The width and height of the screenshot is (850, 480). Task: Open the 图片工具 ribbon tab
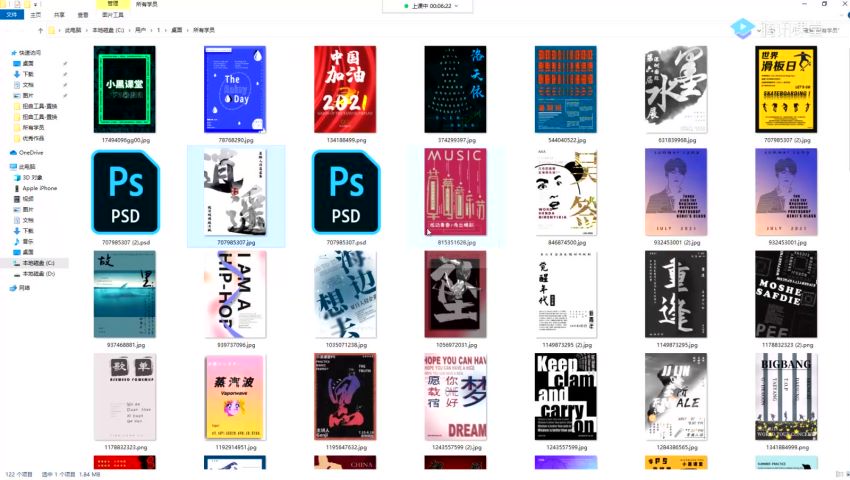coord(113,15)
